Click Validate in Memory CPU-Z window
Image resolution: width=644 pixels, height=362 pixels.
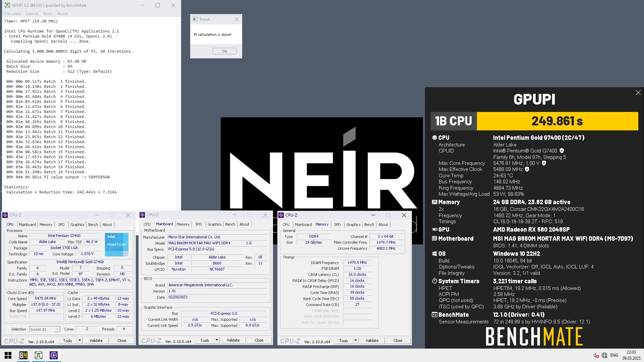tap(372, 341)
